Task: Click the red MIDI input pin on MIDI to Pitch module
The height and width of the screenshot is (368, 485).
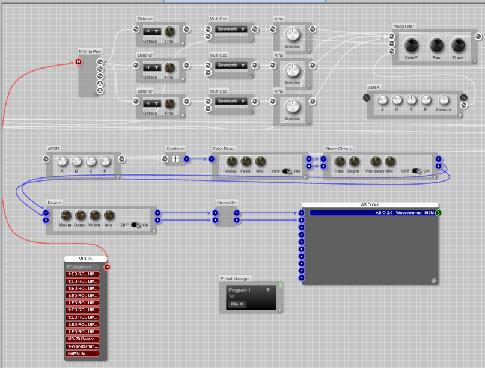Action: (79, 62)
